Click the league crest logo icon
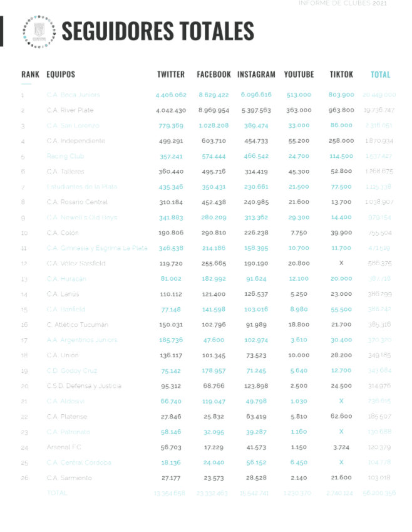Screen dimensions: 412x532 pos(38,31)
